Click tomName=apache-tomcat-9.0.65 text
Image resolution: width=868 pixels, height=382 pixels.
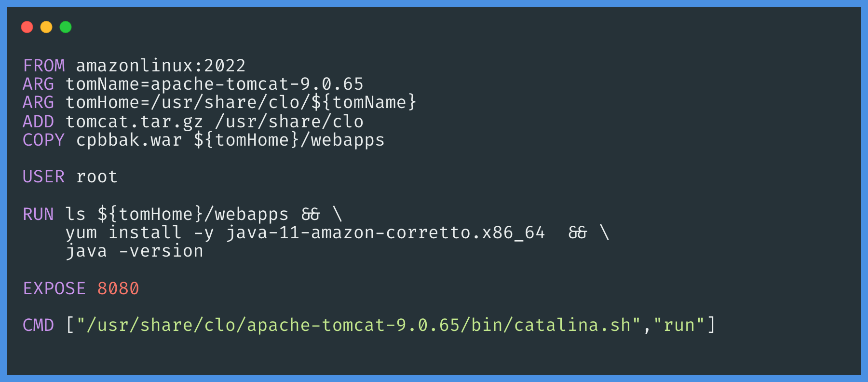pos(215,84)
